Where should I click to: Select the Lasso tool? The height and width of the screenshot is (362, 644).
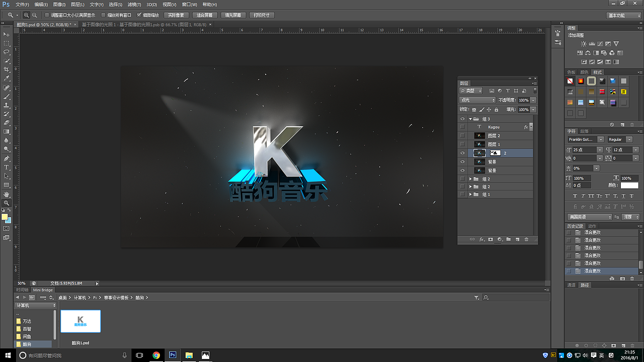point(7,52)
